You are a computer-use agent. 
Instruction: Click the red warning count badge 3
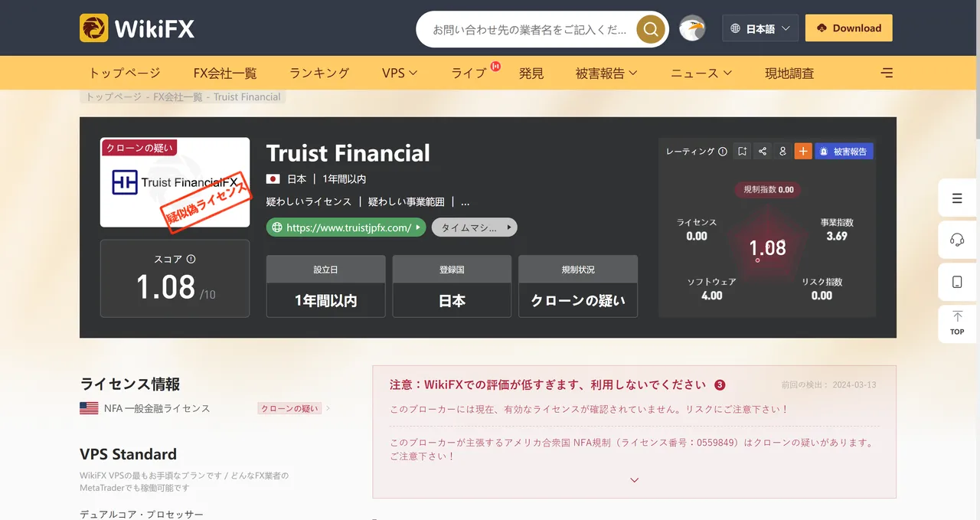coord(720,384)
